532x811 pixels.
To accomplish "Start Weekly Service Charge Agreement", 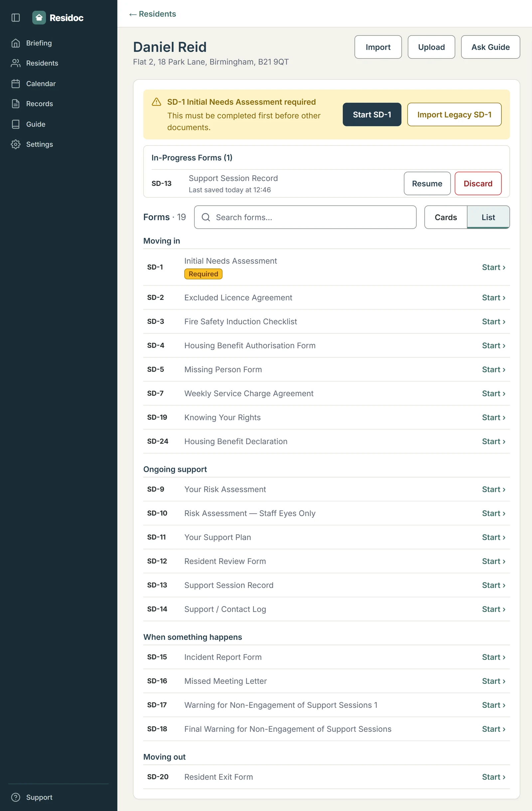I will click(x=493, y=393).
